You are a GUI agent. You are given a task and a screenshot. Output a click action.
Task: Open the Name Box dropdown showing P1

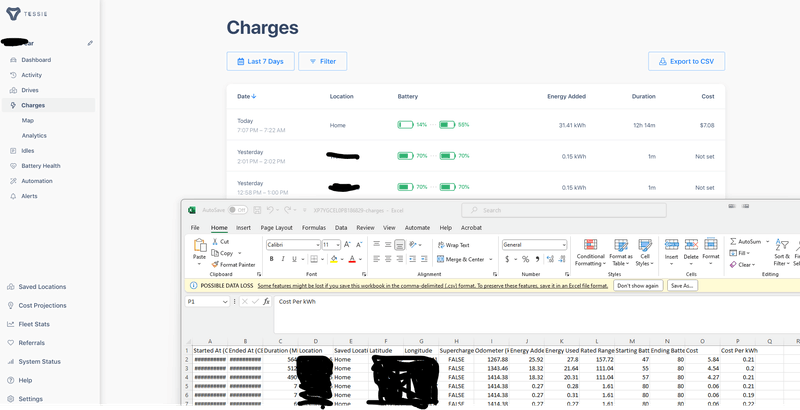[x=225, y=302]
